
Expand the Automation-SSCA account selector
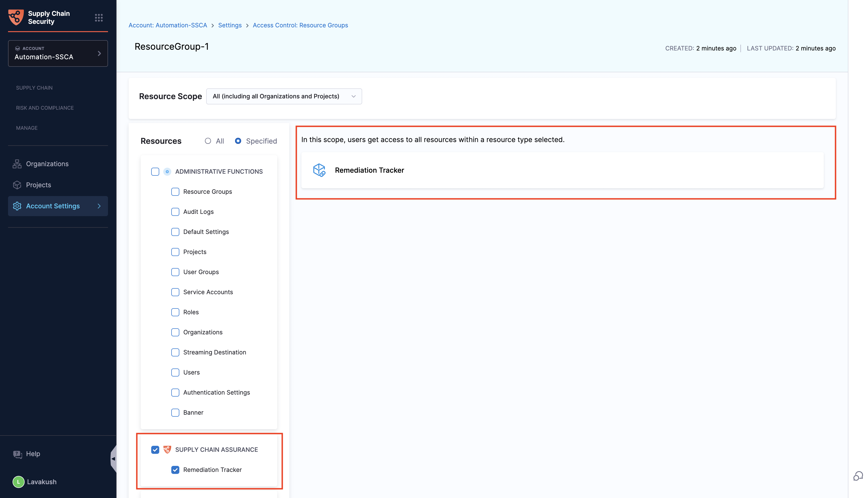click(58, 53)
